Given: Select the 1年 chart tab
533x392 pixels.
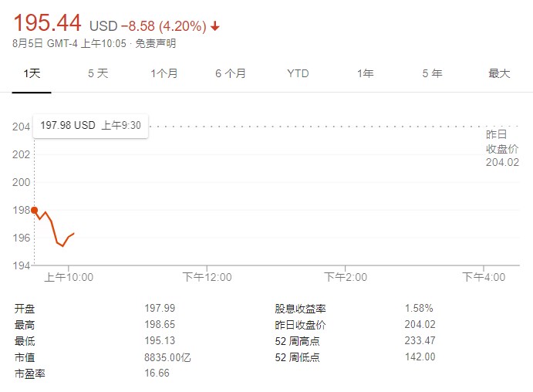Looking at the screenshot, I should [365, 74].
